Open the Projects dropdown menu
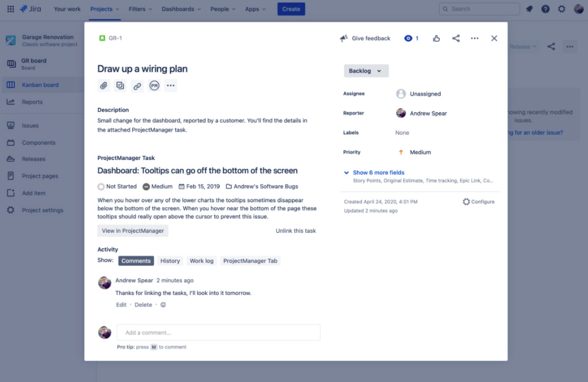This screenshot has width=588, height=382. tap(104, 9)
